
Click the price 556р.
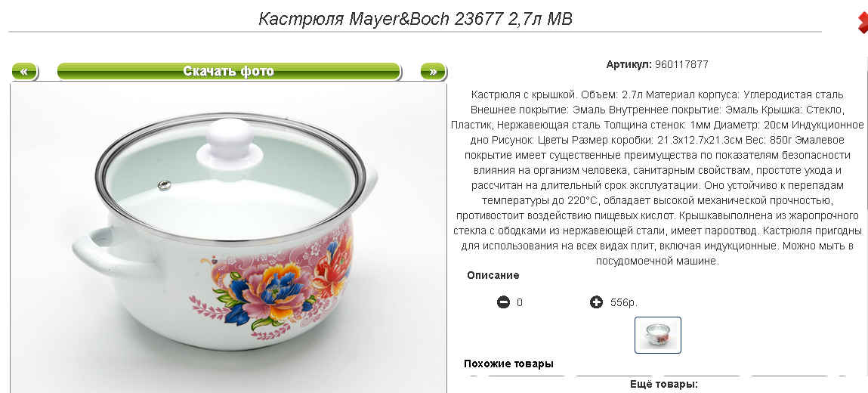[624, 303]
